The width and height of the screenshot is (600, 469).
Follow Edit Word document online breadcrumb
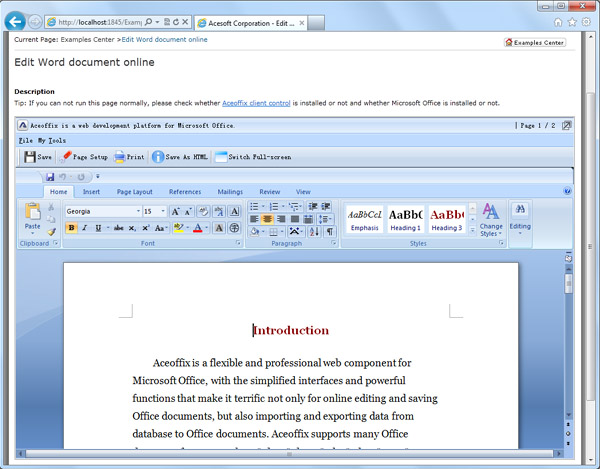165,39
